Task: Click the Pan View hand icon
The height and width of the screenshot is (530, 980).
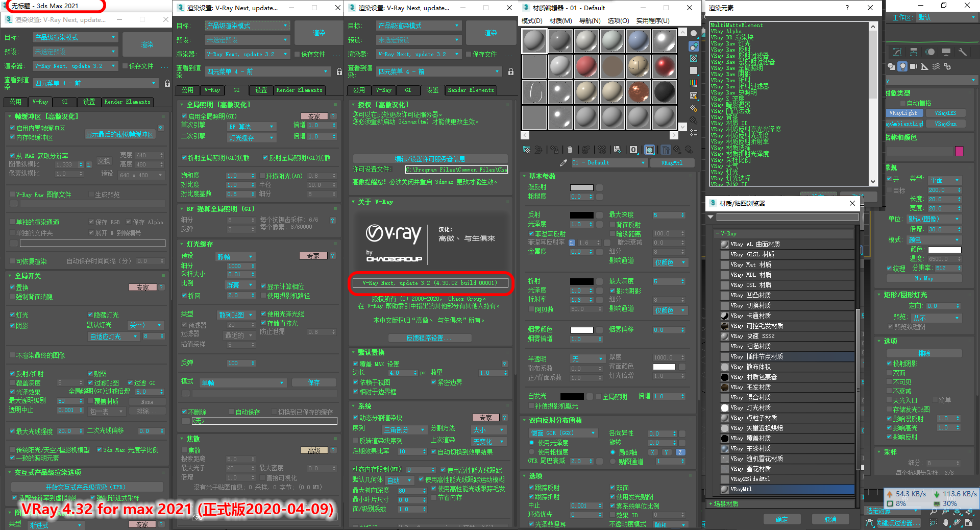Action: pos(945,522)
